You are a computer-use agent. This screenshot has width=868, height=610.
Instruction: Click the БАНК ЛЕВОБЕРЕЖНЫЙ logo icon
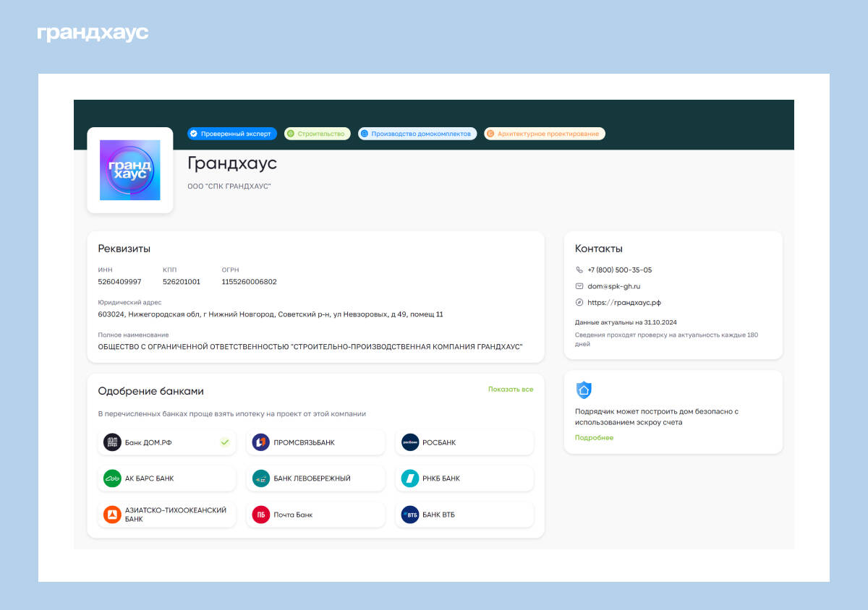260,478
